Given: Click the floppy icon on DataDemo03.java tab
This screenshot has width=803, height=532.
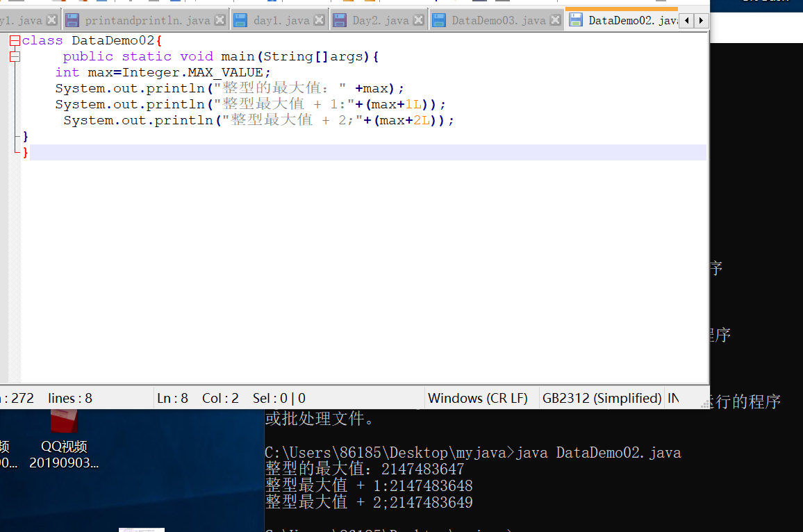Looking at the screenshot, I should click(440, 20).
